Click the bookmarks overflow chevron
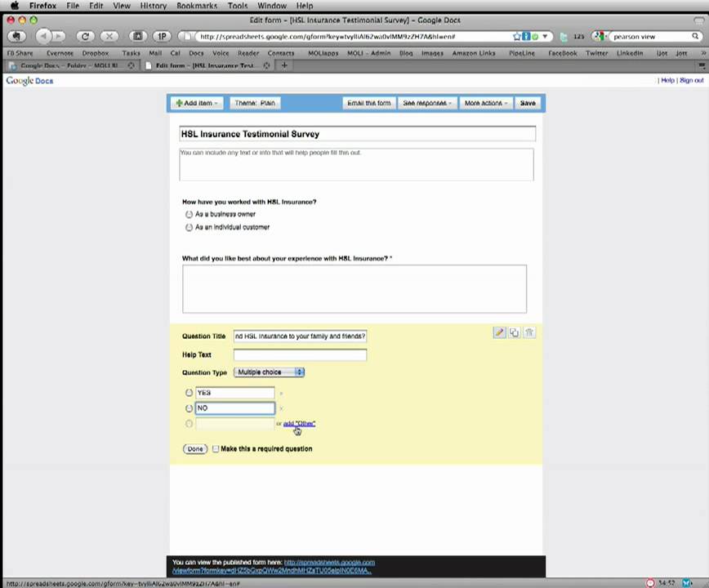709x588 pixels. point(703,53)
